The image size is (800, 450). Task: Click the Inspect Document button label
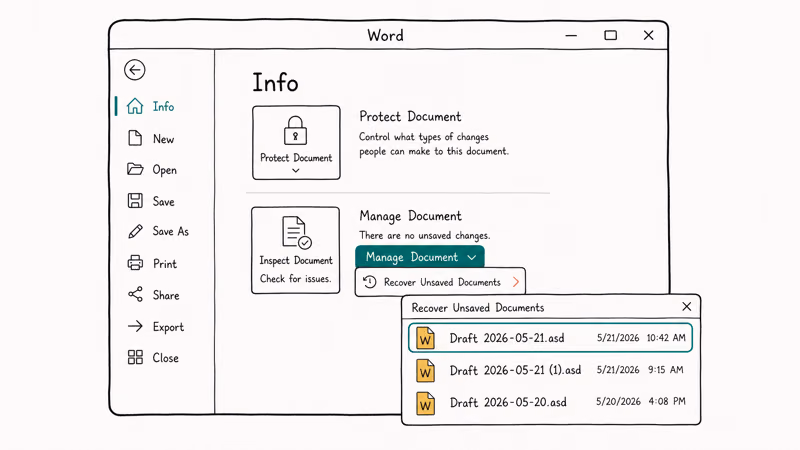pos(296,260)
